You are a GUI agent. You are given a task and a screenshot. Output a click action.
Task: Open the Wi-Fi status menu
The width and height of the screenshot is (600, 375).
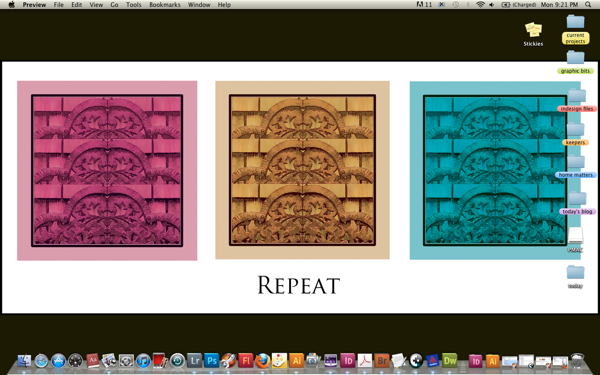[480, 5]
